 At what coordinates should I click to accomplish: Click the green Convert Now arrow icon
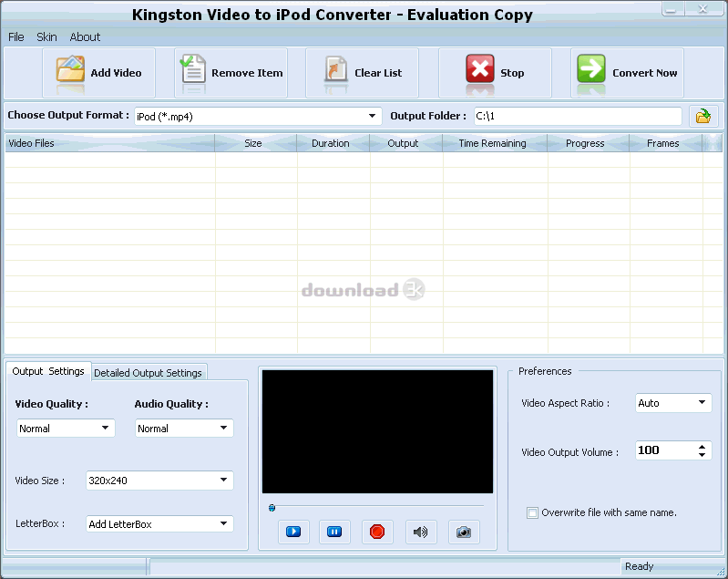[x=591, y=68]
